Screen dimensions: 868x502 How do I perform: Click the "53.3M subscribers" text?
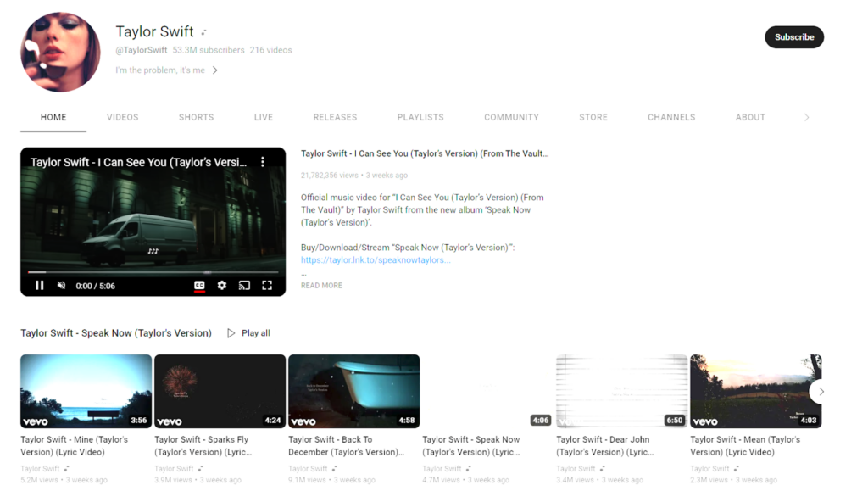point(209,50)
